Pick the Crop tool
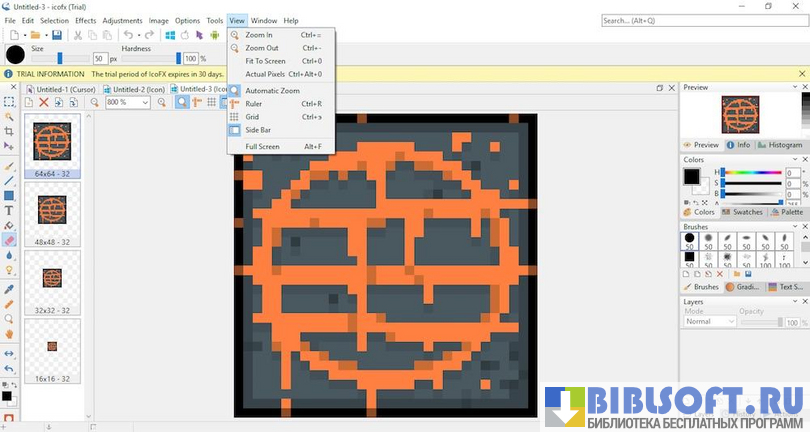 tap(9, 131)
